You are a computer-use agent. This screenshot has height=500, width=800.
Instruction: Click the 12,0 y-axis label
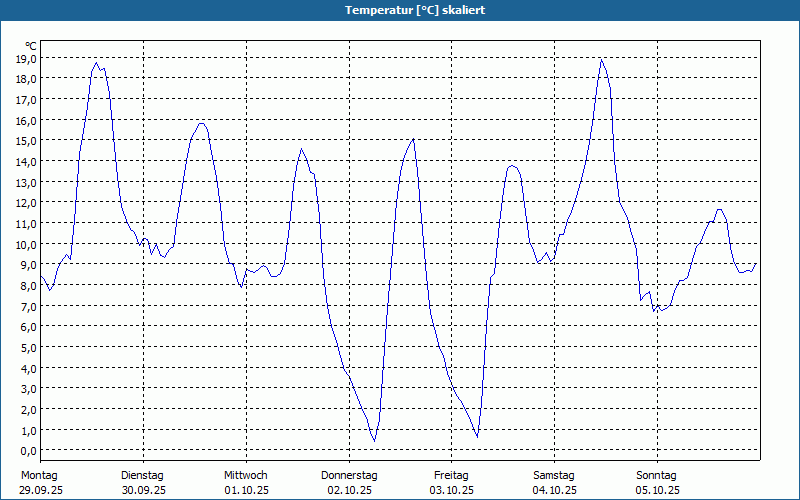tap(26, 203)
